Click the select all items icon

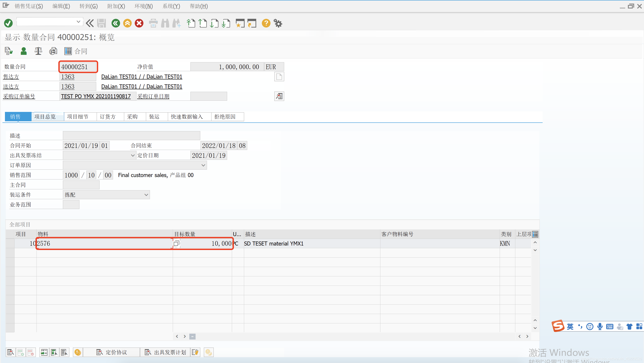tap(54, 352)
